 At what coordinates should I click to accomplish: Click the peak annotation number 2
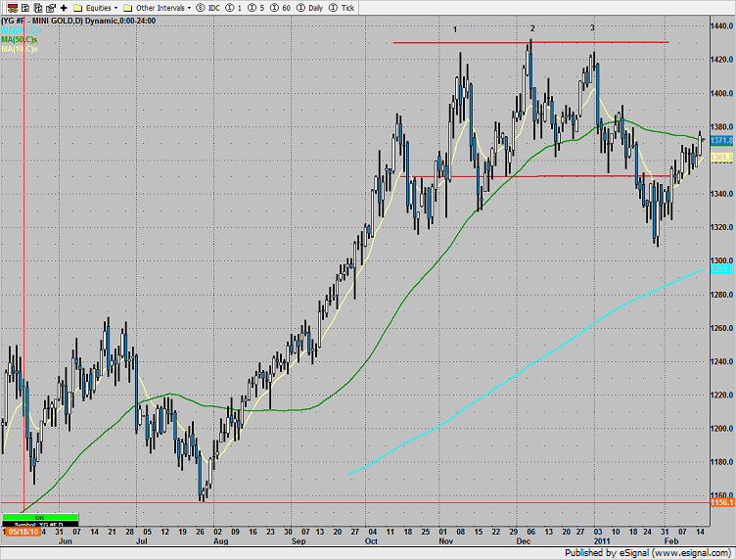pyautogui.click(x=532, y=28)
